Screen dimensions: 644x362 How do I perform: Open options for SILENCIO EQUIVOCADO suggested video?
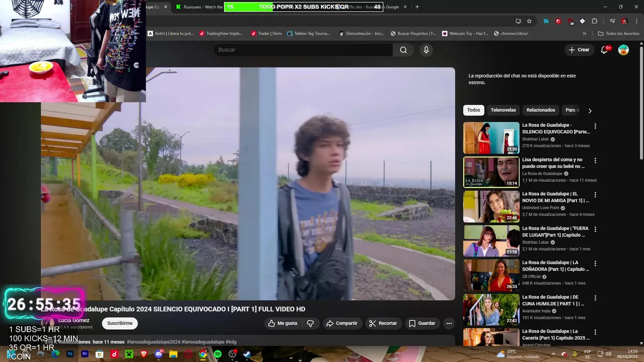pos(595,126)
